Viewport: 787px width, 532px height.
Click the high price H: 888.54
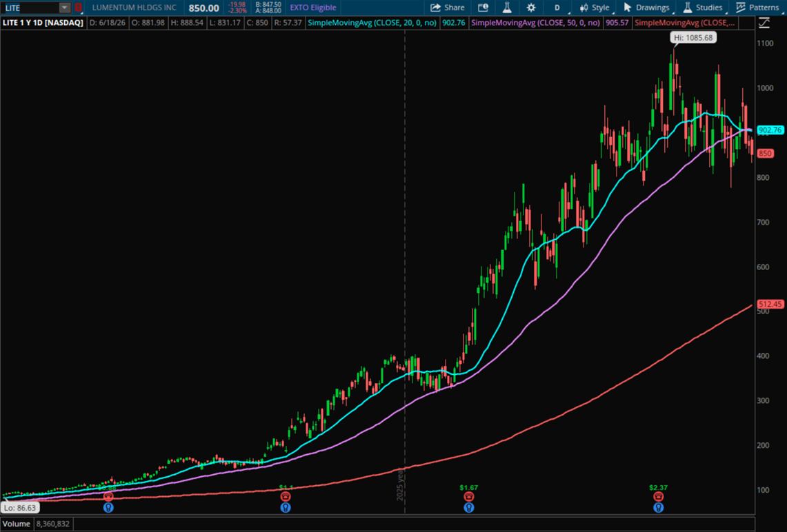pos(187,23)
